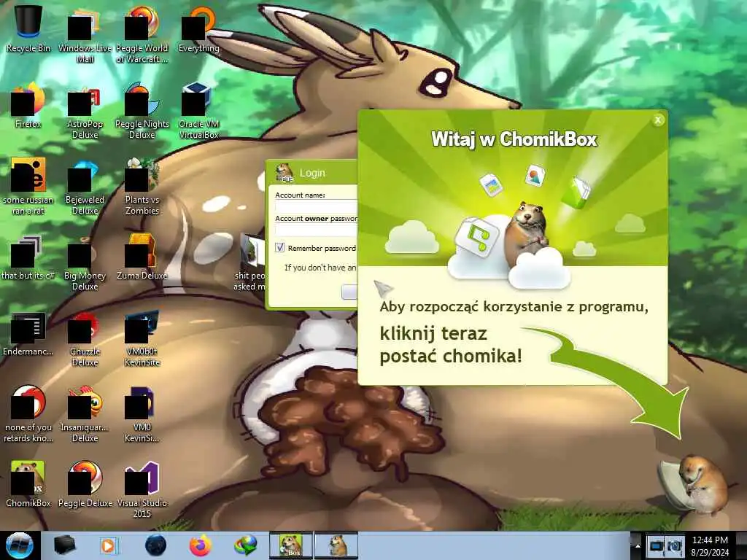
Task: Click the dark blue sphere taskbar icon
Action: [x=156, y=545]
